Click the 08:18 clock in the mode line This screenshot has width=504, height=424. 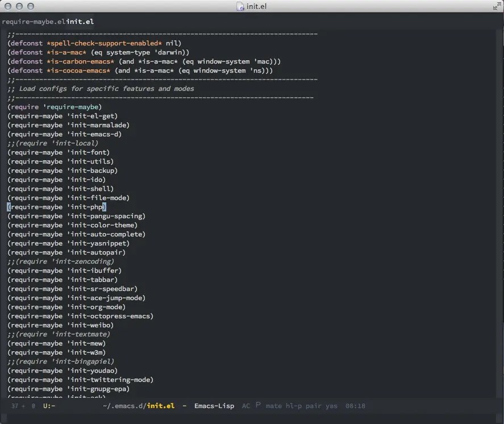(356, 406)
